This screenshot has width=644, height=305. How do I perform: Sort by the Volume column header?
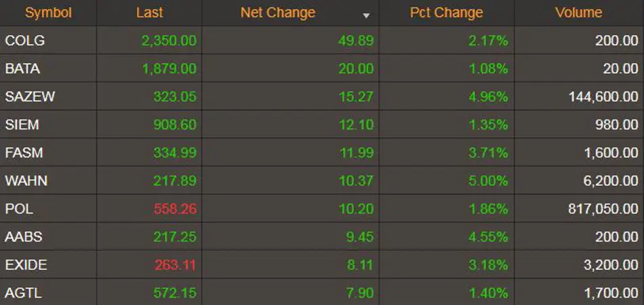click(578, 13)
